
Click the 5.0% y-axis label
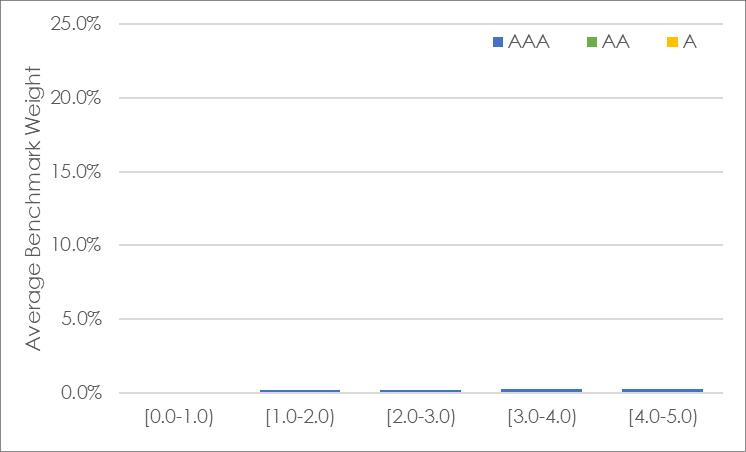tap(79, 319)
